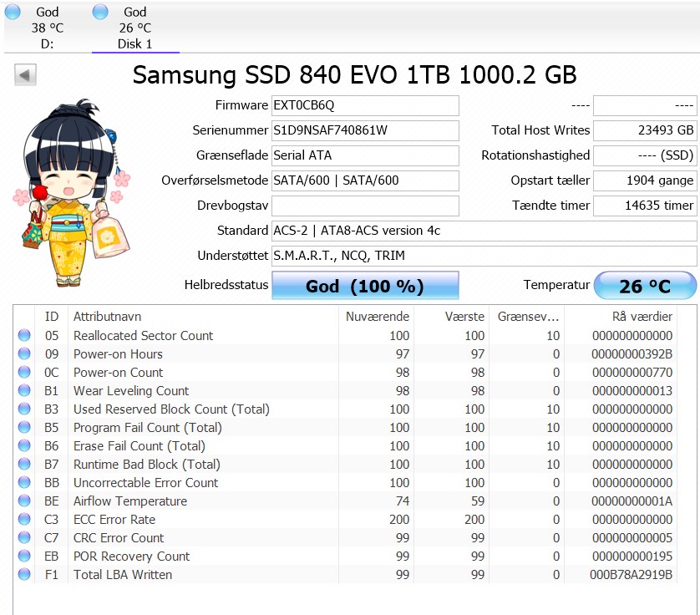Click the blue status orb above Disk 1
Viewport: 700px width, 615px height.
click(100, 12)
